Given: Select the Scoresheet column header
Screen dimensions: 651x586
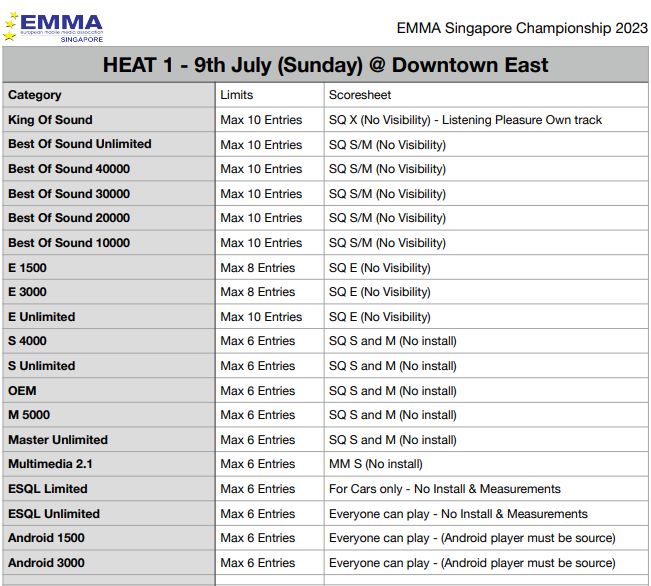Looking at the screenshot, I should click(360, 95).
